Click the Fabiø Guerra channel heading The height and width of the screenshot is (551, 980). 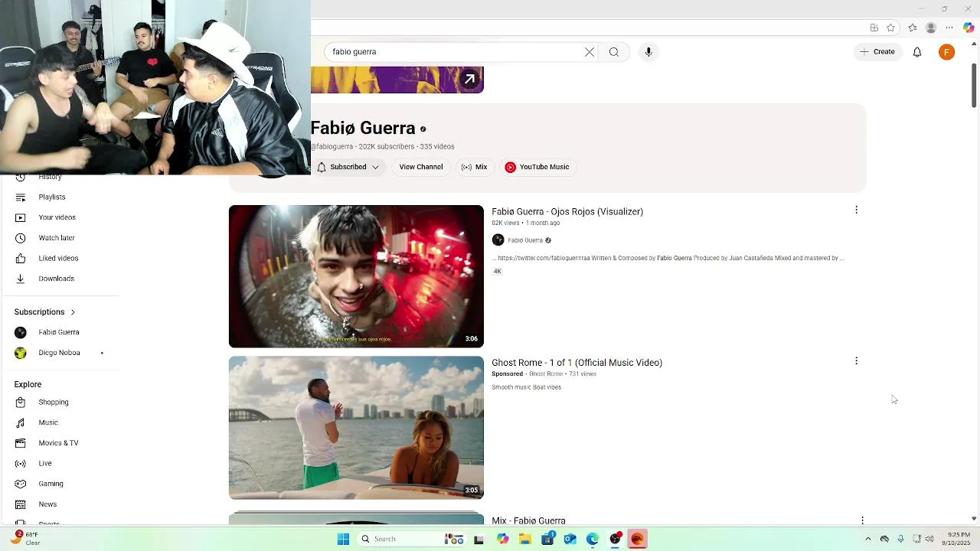pyautogui.click(x=363, y=129)
